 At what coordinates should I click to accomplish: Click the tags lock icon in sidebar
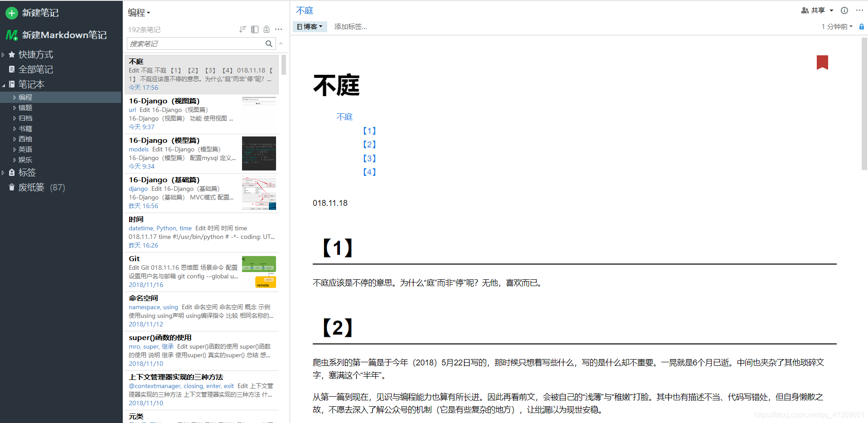(12, 172)
